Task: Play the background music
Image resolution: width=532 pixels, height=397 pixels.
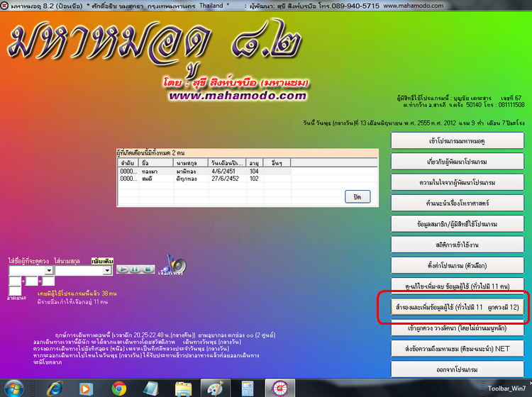Action: (x=123, y=269)
